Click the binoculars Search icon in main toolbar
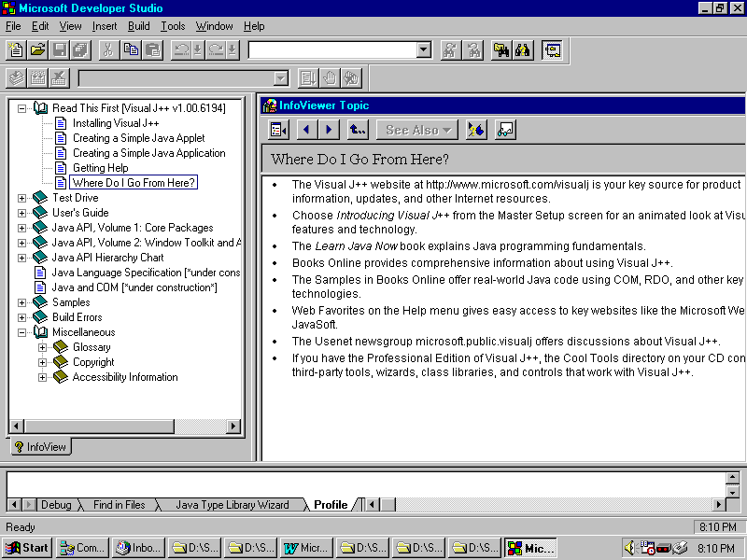Screen dimensions: 747x560 (523, 50)
